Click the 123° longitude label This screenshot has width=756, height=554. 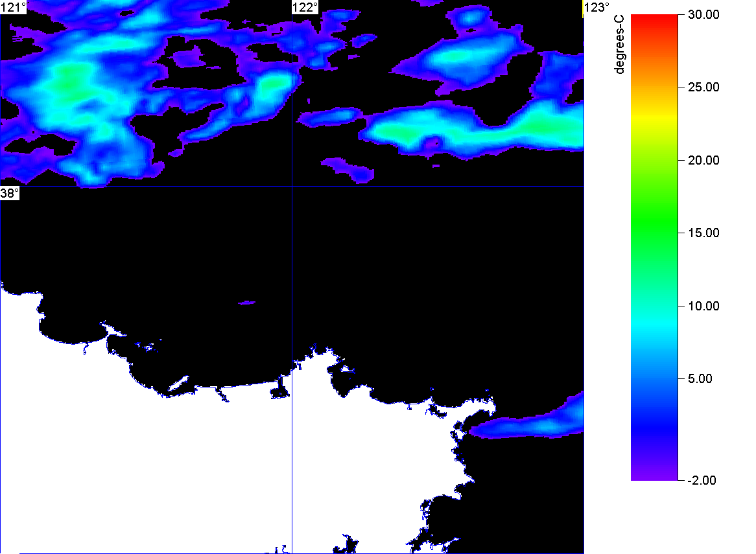point(597,7)
